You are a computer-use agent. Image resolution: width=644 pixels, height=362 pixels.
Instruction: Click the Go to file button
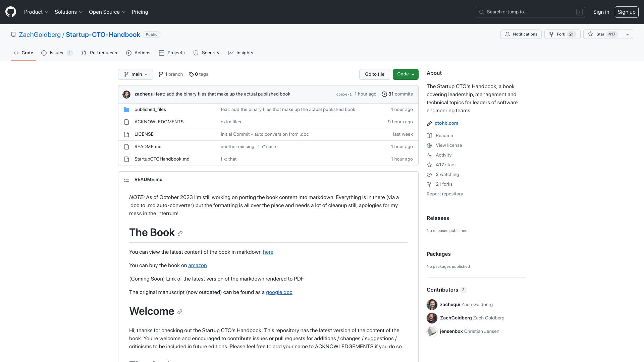[375, 74]
